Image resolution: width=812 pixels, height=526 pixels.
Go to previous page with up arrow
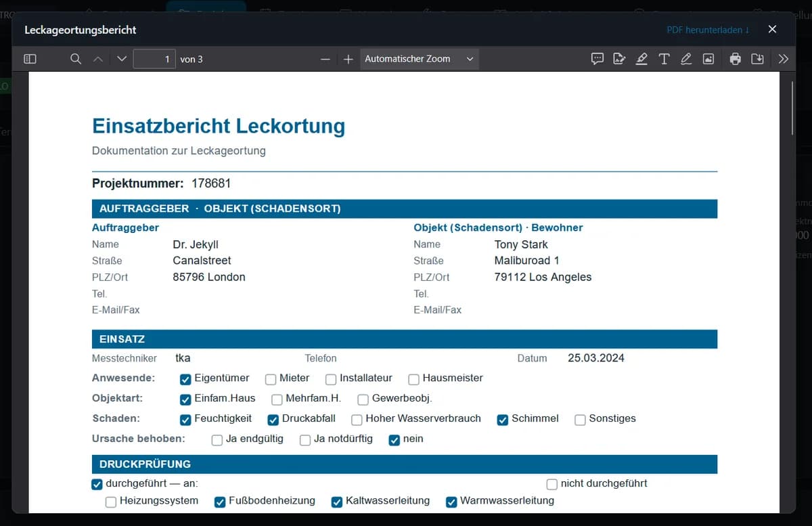point(98,59)
